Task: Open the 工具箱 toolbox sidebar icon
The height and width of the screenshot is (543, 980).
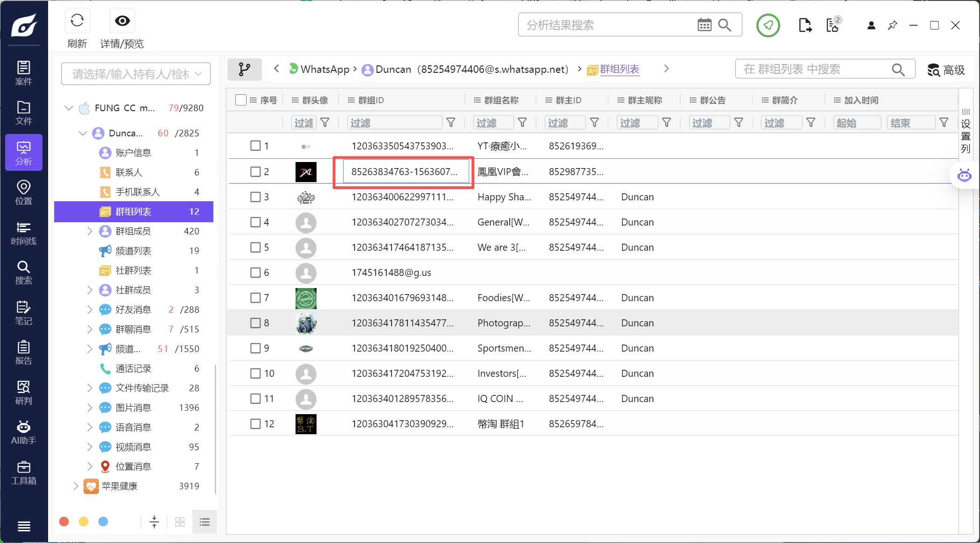Action: [23, 472]
